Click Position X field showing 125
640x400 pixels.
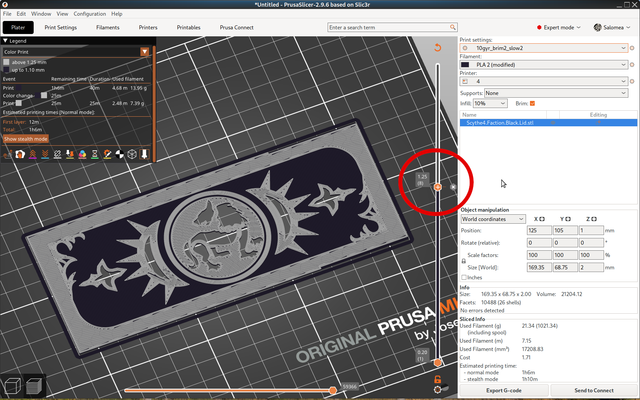point(539,231)
